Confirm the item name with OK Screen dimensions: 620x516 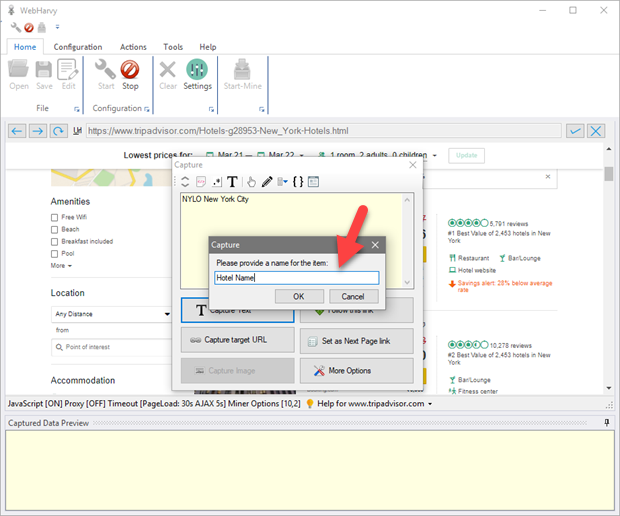(299, 296)
